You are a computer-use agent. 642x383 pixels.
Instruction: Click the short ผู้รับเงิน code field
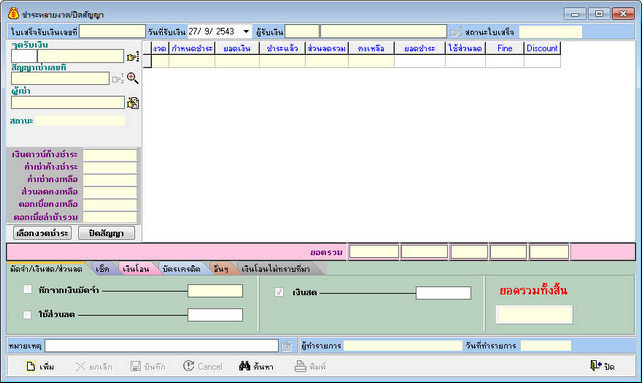point(302,32)
